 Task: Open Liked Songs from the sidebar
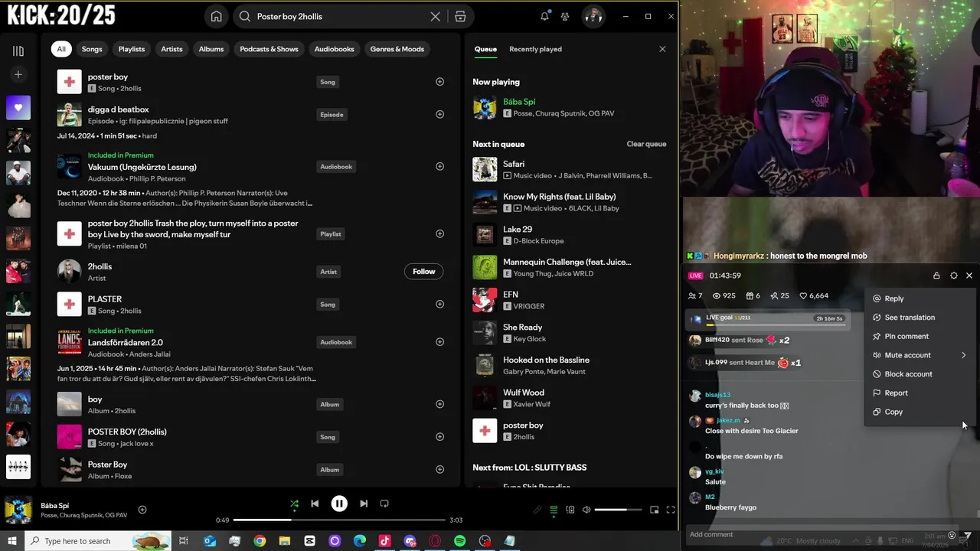18,108
